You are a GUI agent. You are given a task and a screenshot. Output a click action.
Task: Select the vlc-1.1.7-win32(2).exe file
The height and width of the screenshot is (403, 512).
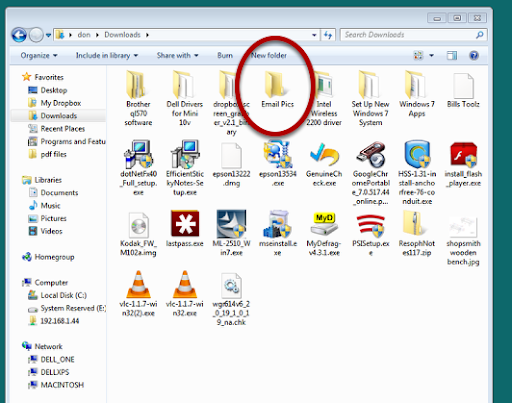click(x=138, y=294)
